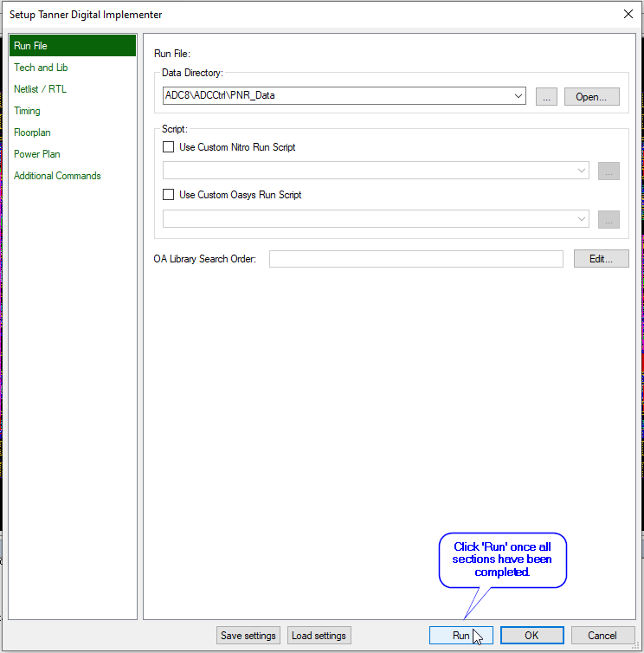Browse for custom Oasys run script

[609, 219]
